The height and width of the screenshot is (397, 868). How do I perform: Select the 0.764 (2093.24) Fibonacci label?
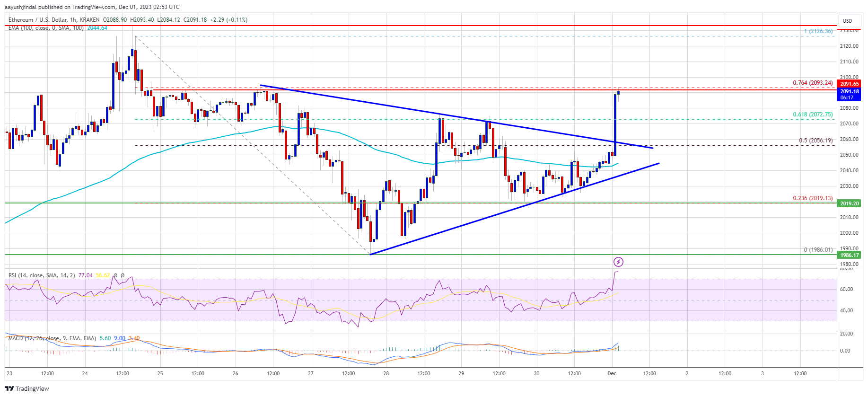click(813, 83)
